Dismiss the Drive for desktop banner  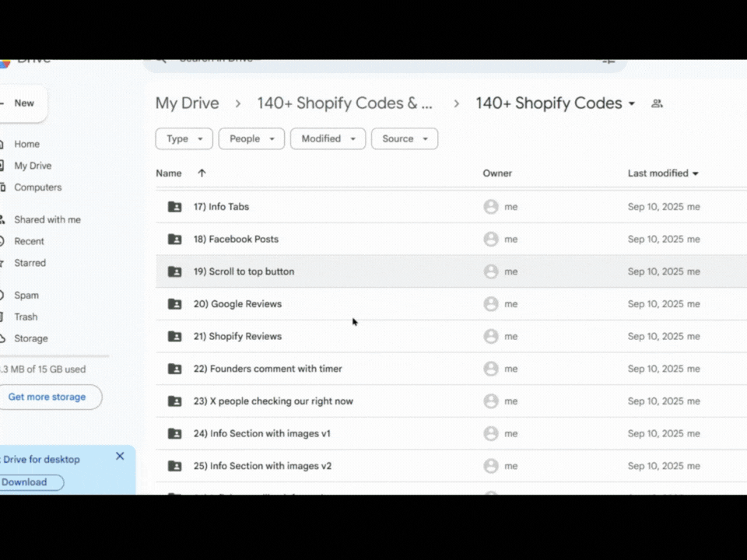pos(120,457)
